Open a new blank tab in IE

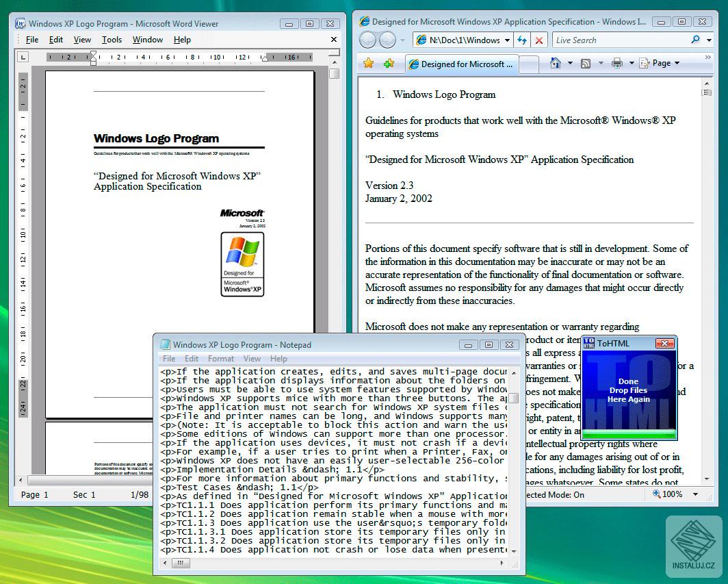pyautogui.click(x=528, y=64)
